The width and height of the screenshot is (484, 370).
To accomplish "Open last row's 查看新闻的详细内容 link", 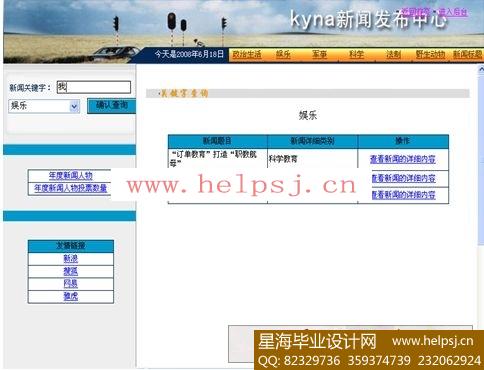I will pyautogui.click(x=403, y=195).
